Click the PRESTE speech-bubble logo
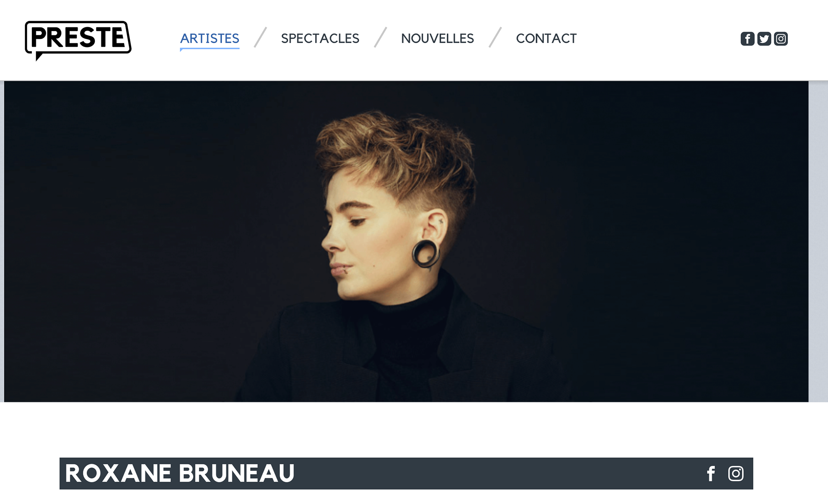 78,41
